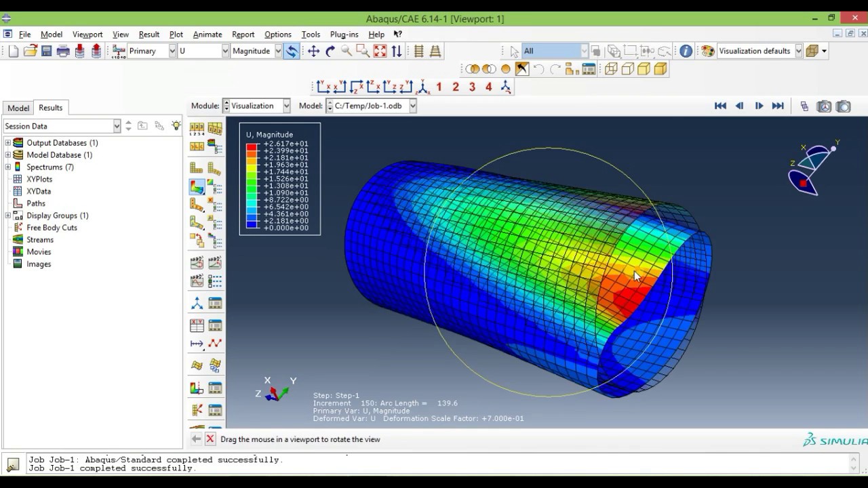Apply saved user view 1

click(439, 87)
